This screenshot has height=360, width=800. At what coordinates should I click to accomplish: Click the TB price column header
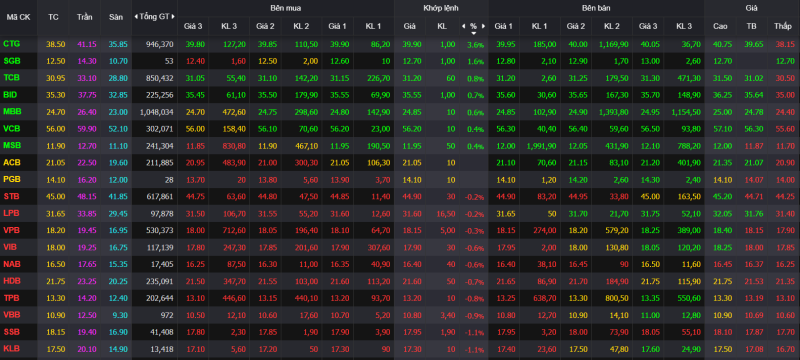753,26
